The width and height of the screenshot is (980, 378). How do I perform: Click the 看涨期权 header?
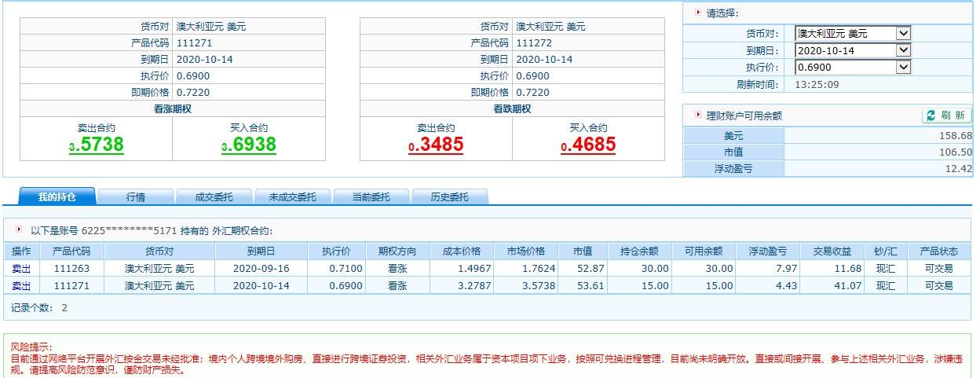173,109
